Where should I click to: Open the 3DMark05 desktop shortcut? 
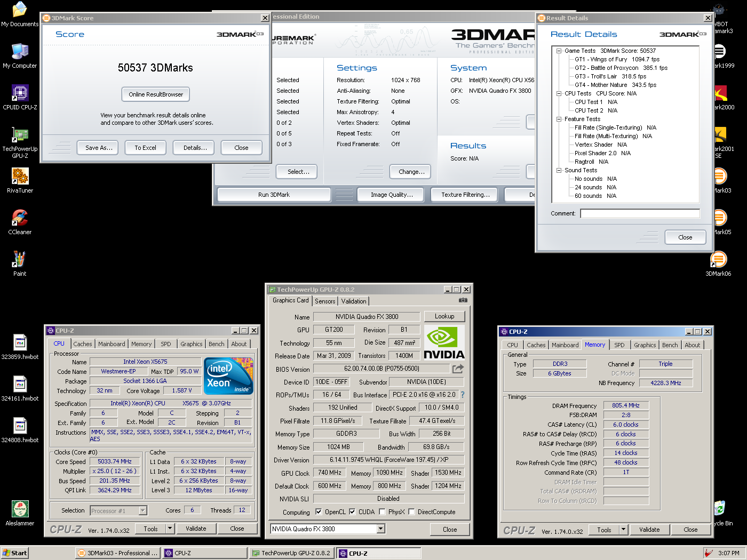tap(720, 222)
